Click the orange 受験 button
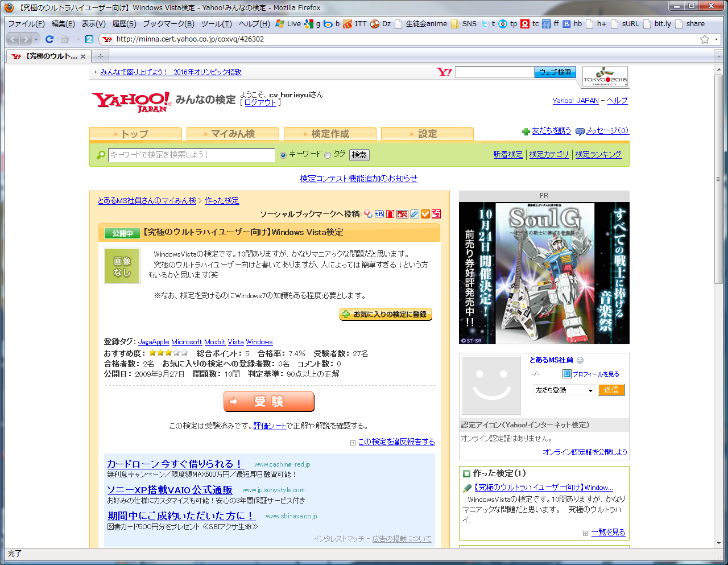The image size is (728, 565). tap(269, 402)
